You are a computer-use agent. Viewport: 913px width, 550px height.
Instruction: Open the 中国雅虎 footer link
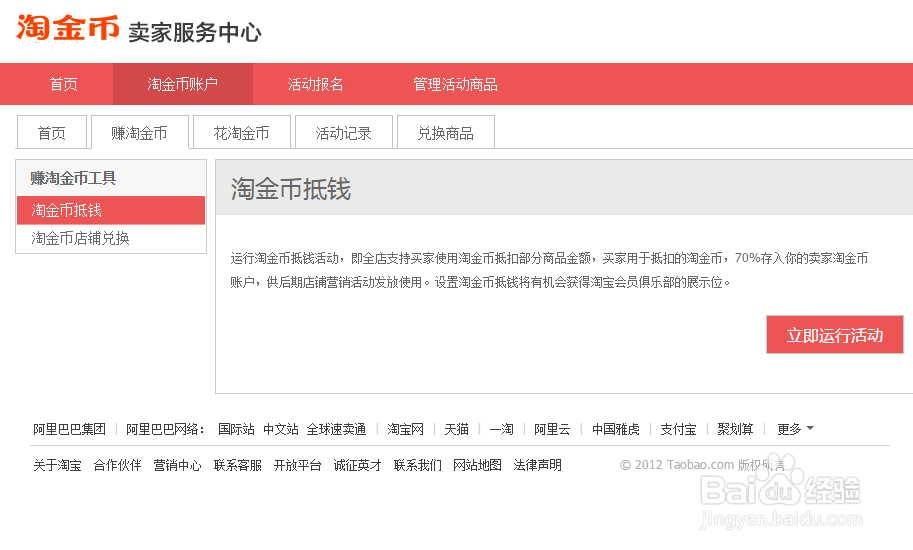(x=615, y=430)
